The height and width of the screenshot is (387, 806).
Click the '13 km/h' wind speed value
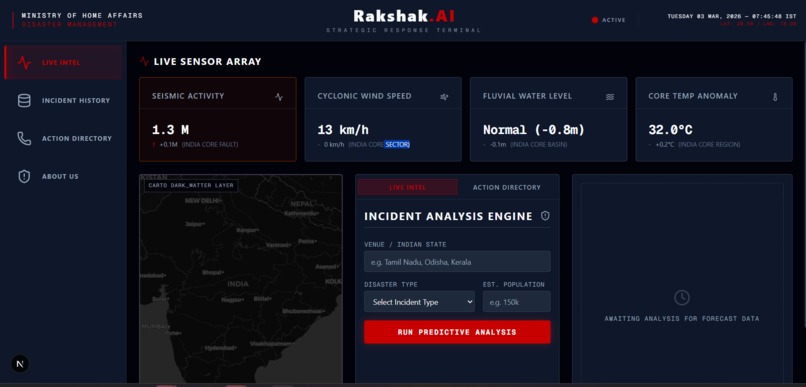(343, 130)
